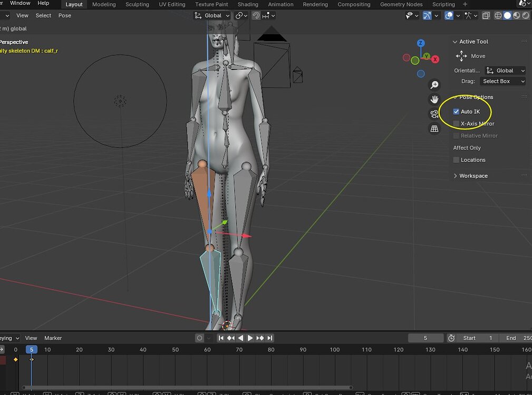Open the timeline Marker menu

[x=53, y=338]
